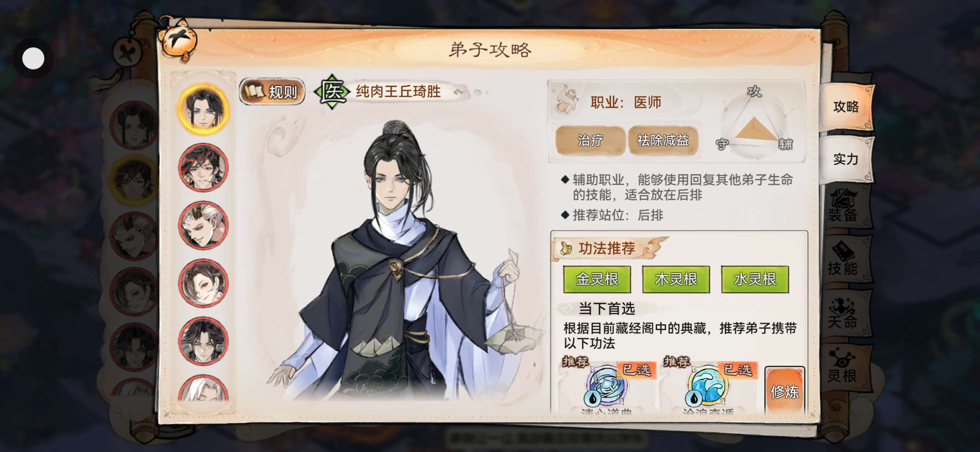Viewport: 980px width, 452px height.
Task: Tap the white floating assistive circle
Action: pos(33,59)
